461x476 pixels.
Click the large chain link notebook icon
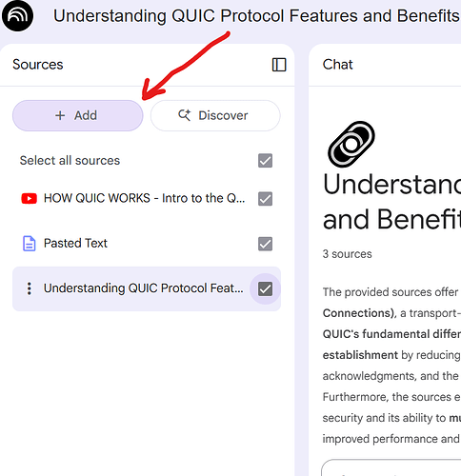click(x=351, y=145)
